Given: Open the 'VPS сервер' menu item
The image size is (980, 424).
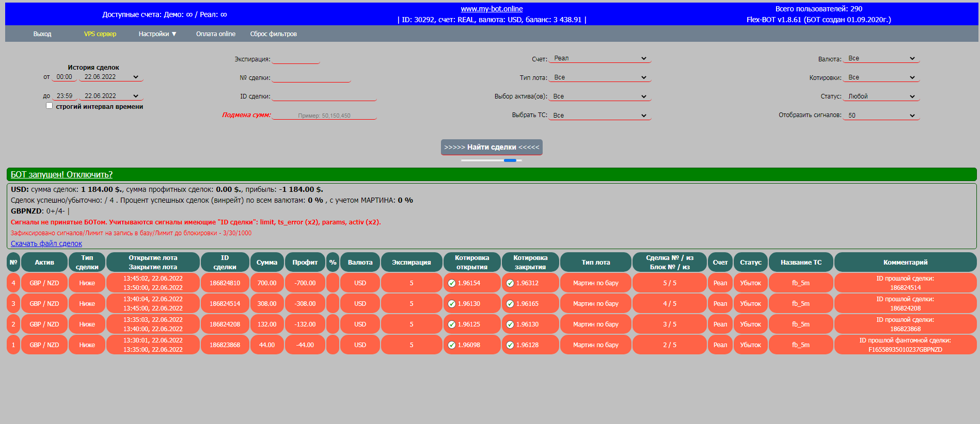Looking at the screenshot, I should point(100,34).
